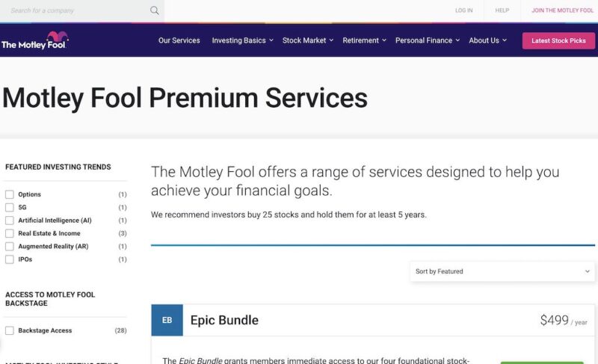The height and width of the screenshot is (364, 598).
Task: Check the IPOs filter box
Action: 10,259
